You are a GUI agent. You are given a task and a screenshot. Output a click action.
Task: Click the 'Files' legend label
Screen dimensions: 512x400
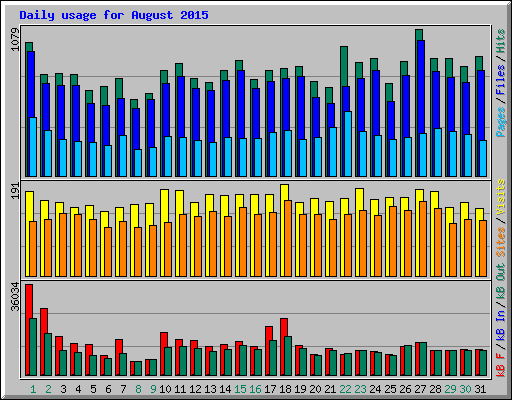[501, 79]
